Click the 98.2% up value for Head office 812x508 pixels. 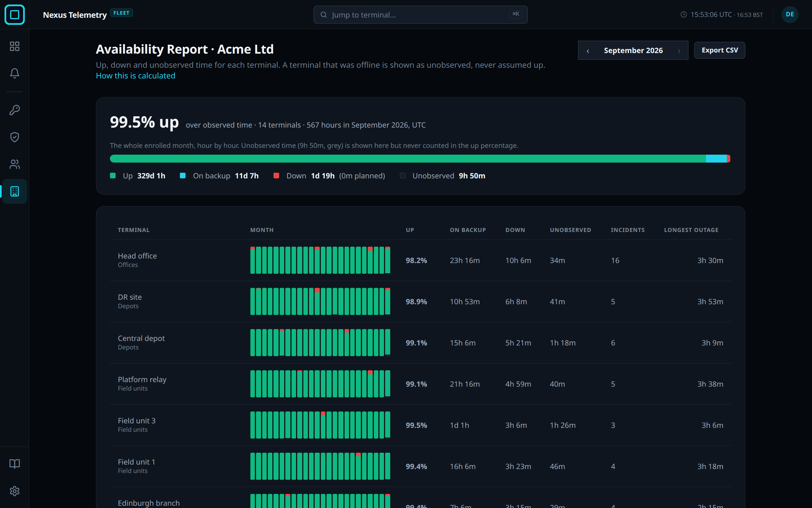pos(416,260)
